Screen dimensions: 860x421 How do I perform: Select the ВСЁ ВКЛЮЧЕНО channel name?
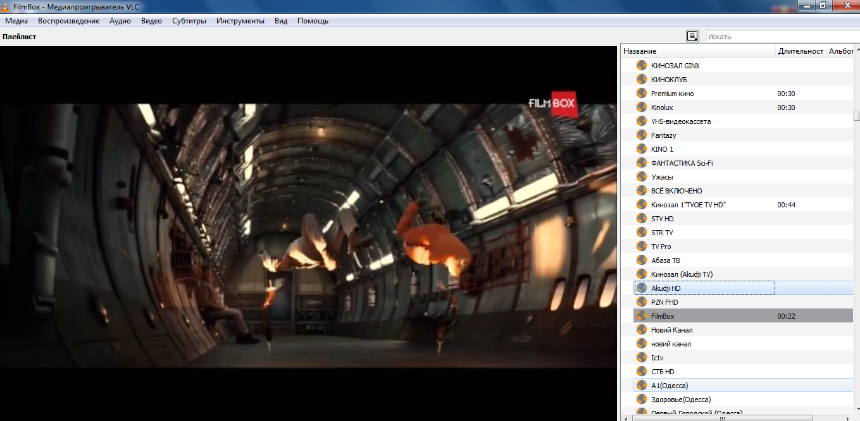click(676, 191)
